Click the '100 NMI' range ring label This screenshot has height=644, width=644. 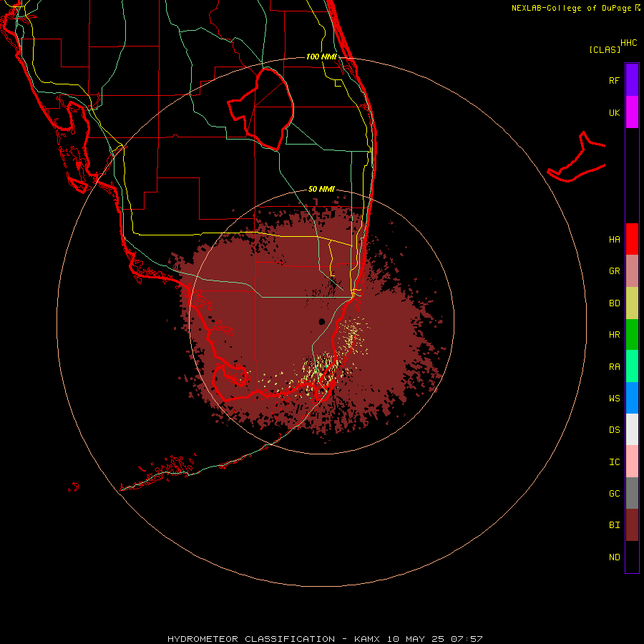tap(321, 57)
